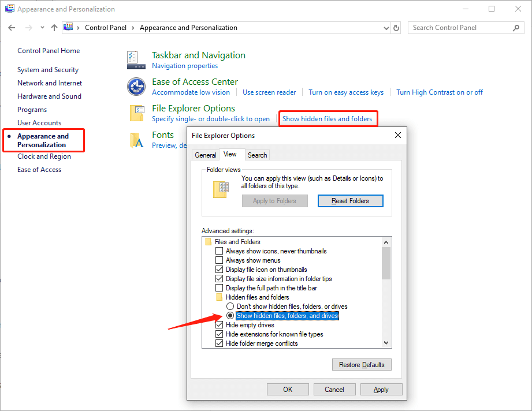Close the File Explorer Options dialog

398,135
